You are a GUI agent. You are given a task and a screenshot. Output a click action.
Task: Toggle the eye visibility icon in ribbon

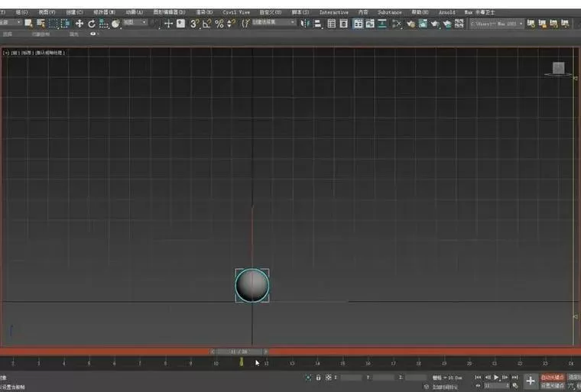point(93,34)
